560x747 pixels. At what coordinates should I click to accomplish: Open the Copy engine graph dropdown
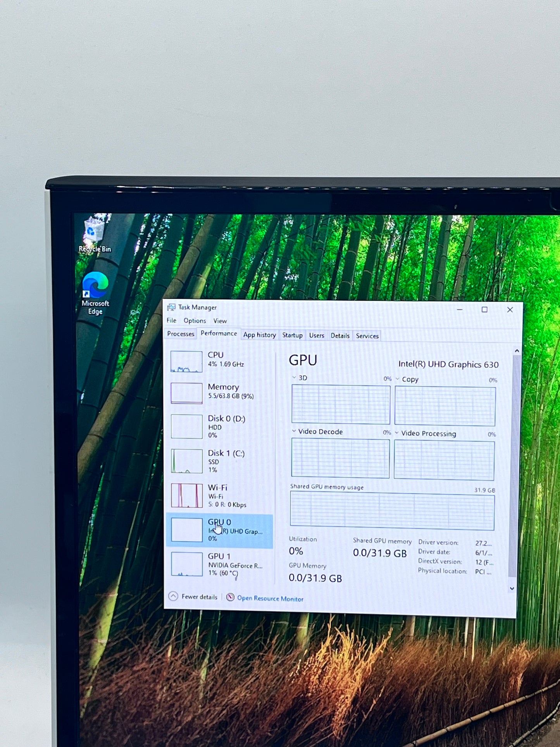point(397,379)
